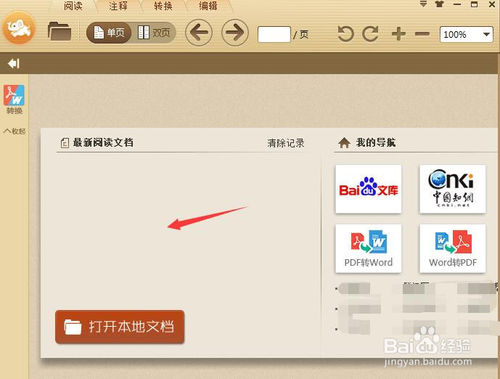Collapse the sidebar with the arrow icon
Viewport: 500px width, 379px height.
(x=14, y=63)
